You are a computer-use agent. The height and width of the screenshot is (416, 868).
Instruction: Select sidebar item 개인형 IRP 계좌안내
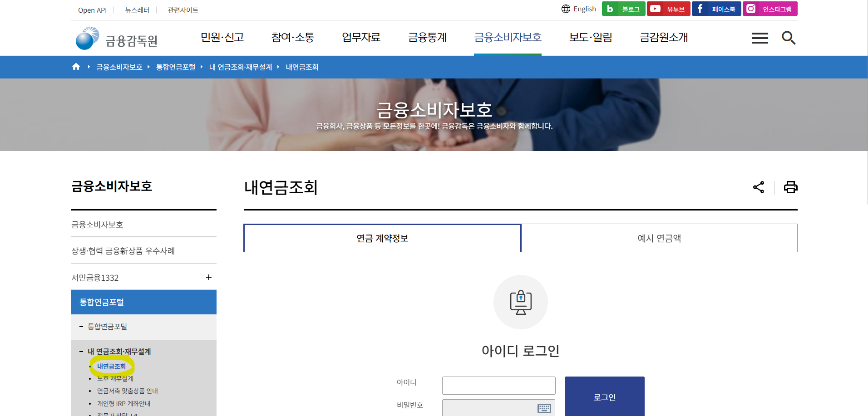coord(123,403)
